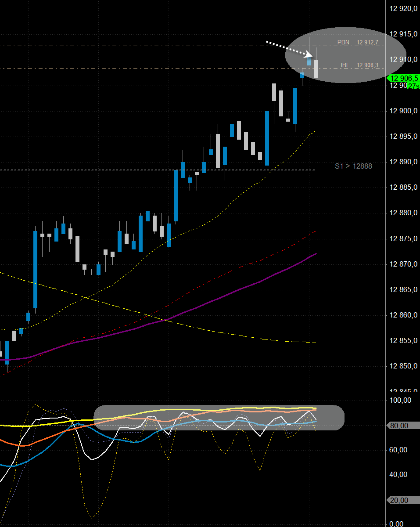Click 12 895,0 on the price scale
The width and height of the screenshot is (420, 527).
point(403,136)
